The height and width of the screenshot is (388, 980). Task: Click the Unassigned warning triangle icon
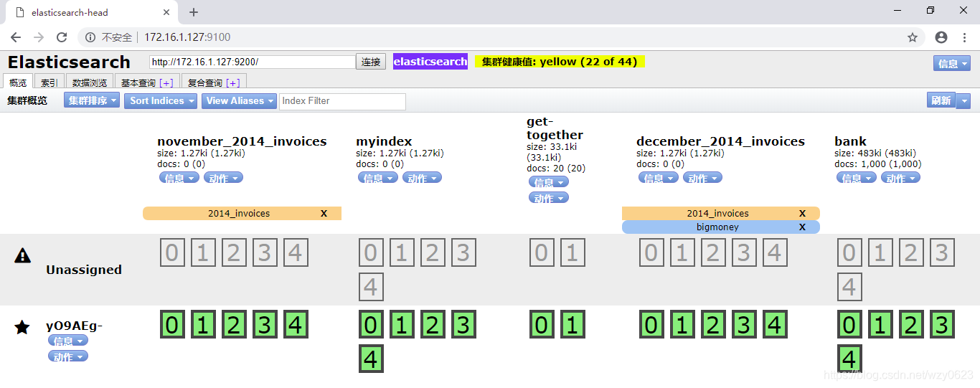(x=22, y=255)
